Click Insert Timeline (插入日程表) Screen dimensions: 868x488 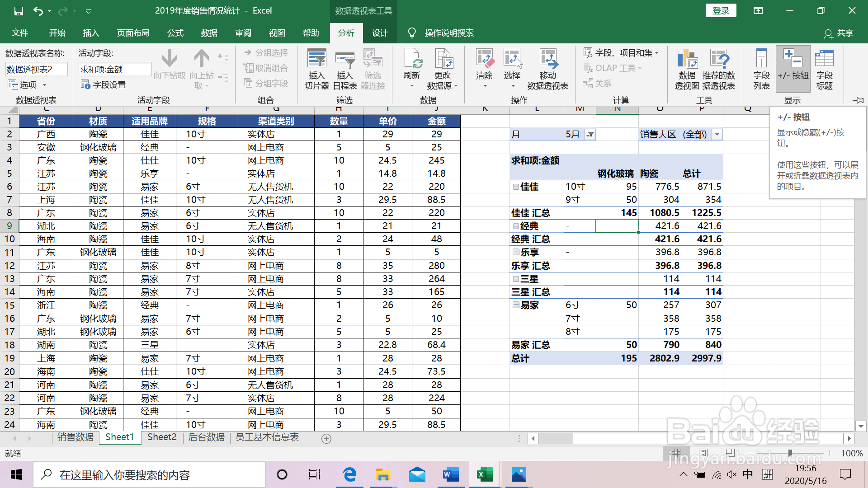[345, 69]
